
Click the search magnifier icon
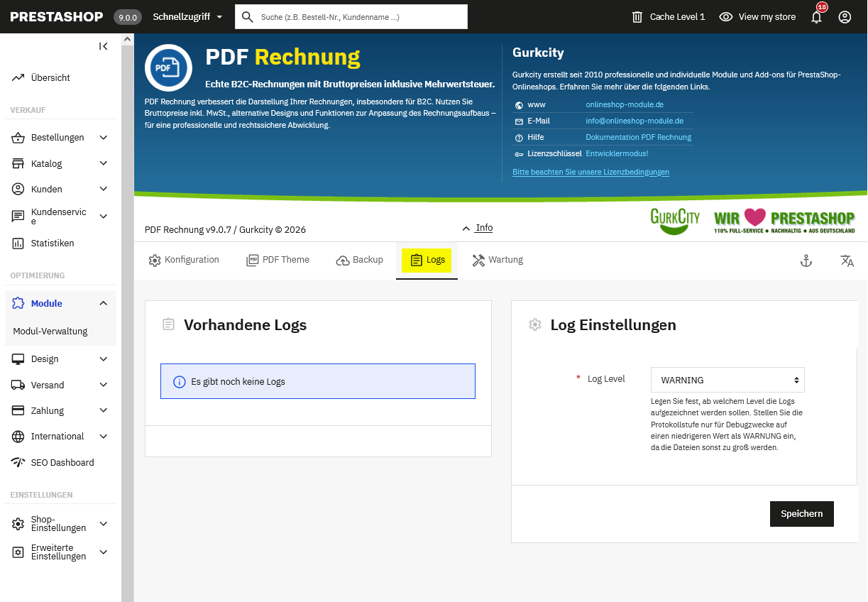(248, 17)
